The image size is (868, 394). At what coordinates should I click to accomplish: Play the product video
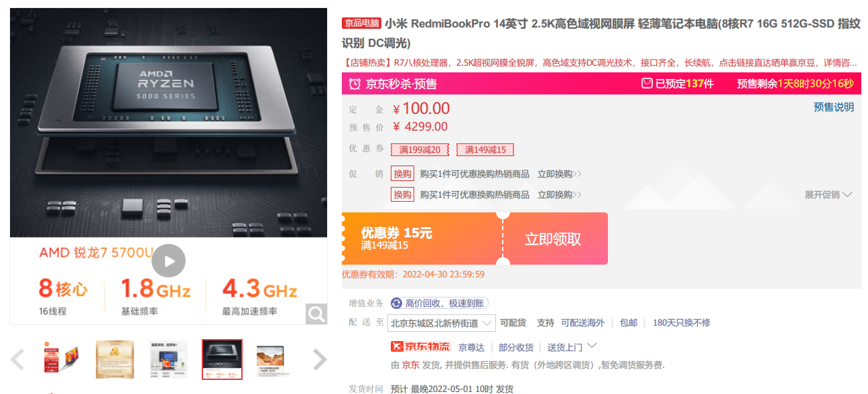click(x=168, y=261)
